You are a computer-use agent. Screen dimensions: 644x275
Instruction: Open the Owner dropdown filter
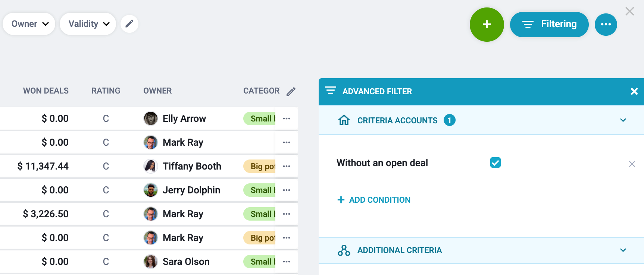pyautogui.click(x=29, y=24)
